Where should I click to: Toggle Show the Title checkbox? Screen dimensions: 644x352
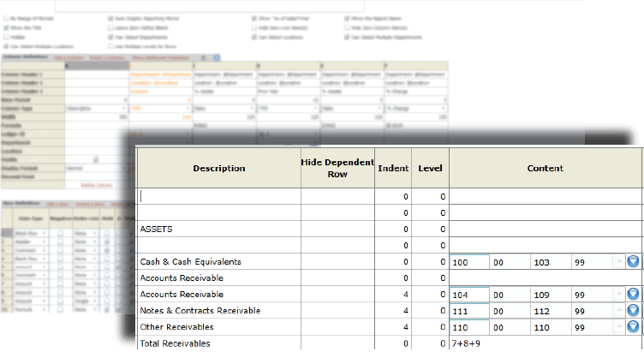coord(6,28)
